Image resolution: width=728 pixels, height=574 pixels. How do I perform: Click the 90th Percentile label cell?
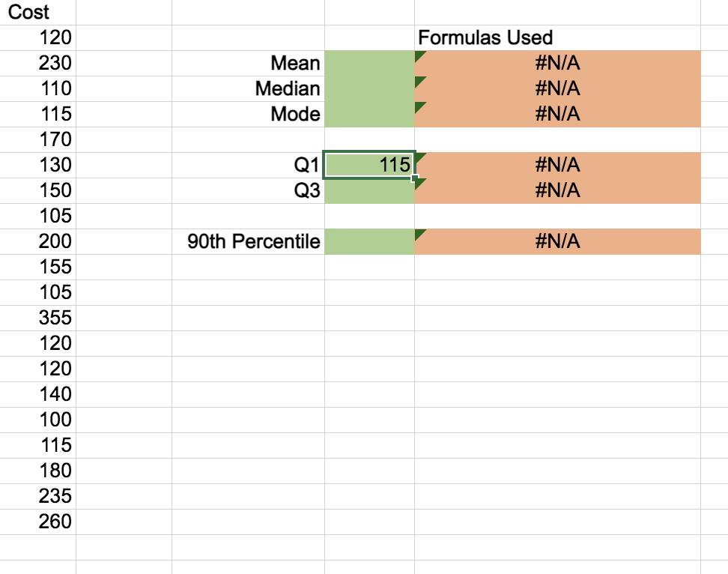(248, 241)
